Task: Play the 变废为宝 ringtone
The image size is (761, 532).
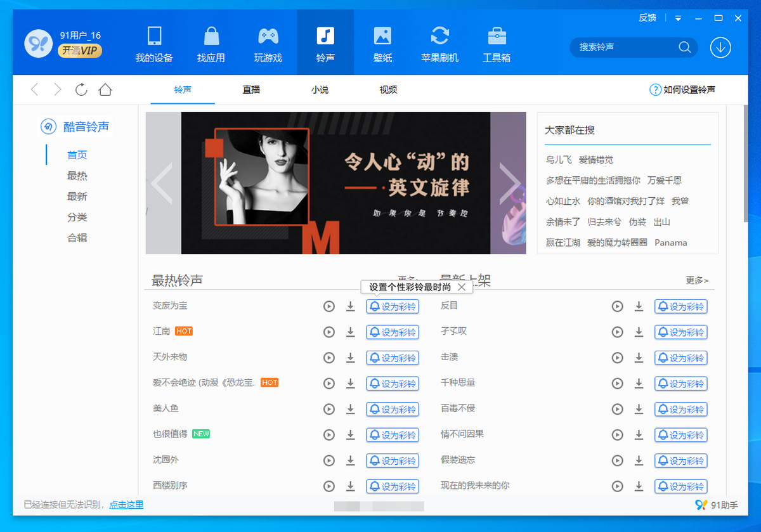Action: pos(328,306)
